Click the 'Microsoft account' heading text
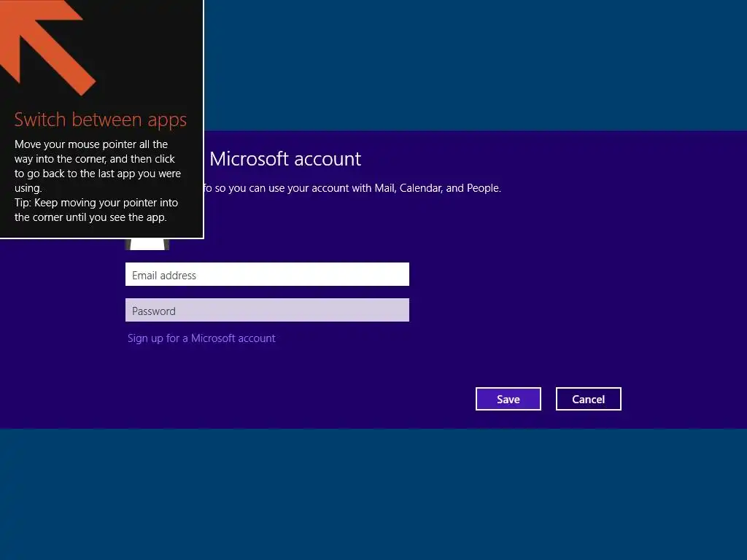747x560 pixels. tap(285, 159)
